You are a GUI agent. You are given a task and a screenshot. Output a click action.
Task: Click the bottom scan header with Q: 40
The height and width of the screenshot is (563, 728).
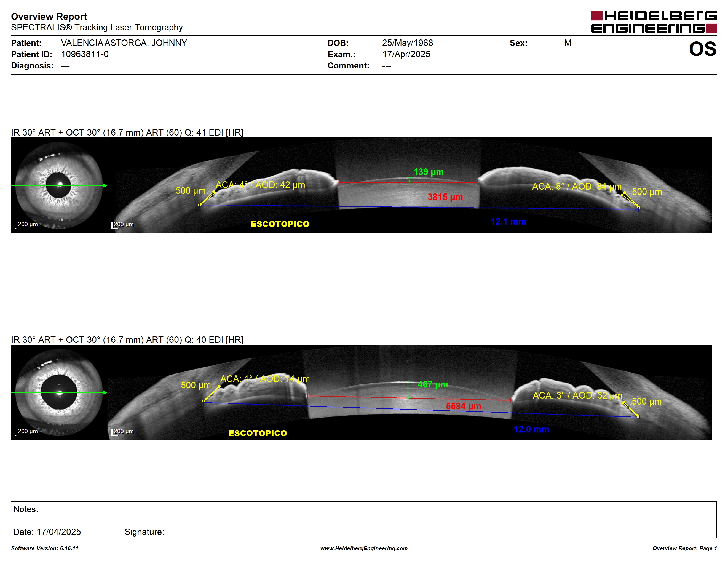pyautogui.click(x=127, y=340)
